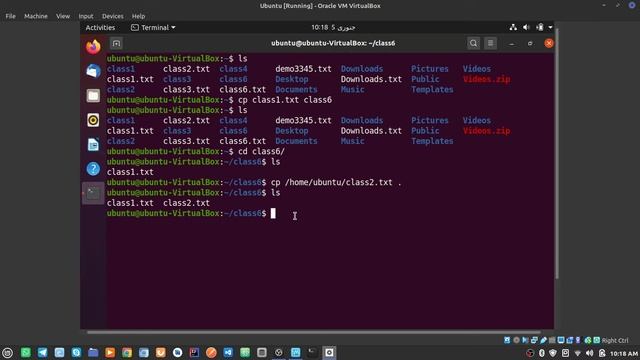Open the JetBrains IDE icon in taskbar
This screenshot has height=360, width=640.
(194, 353)
